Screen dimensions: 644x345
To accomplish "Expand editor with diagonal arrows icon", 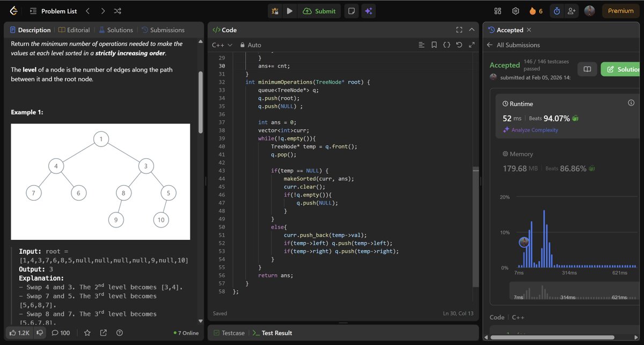I will pyautogui.click(x=472, y=45).
